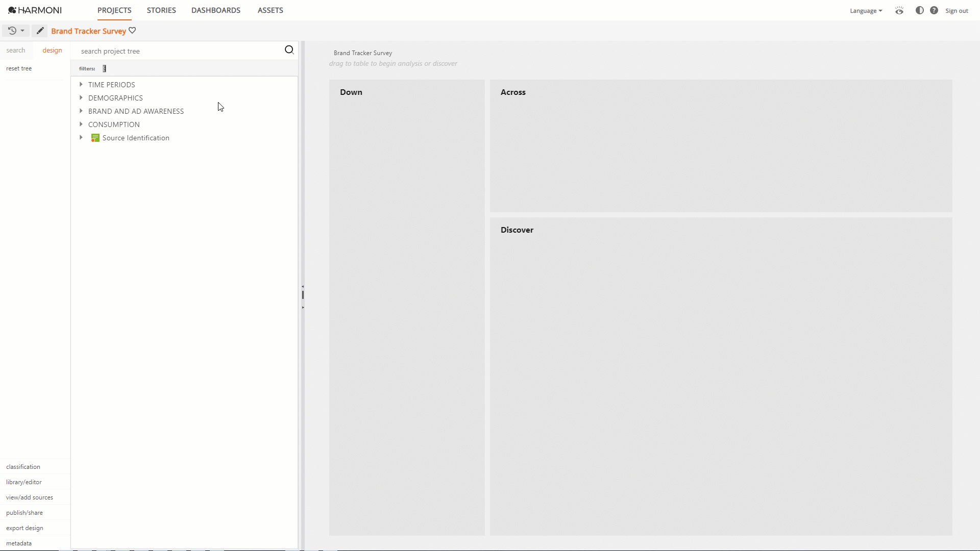This screenshot has width=980, height=551.
Task: Click the Harmoni logo
Action: 35,10
